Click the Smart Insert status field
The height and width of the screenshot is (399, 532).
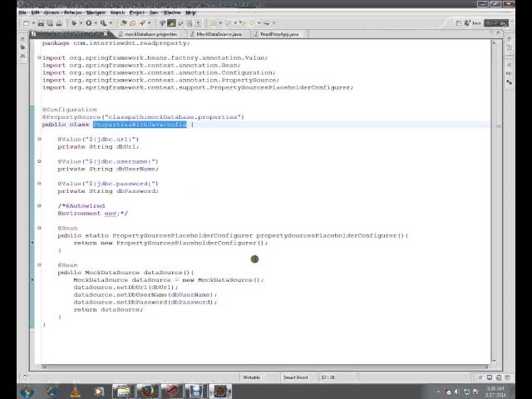[x=296, y=377]
